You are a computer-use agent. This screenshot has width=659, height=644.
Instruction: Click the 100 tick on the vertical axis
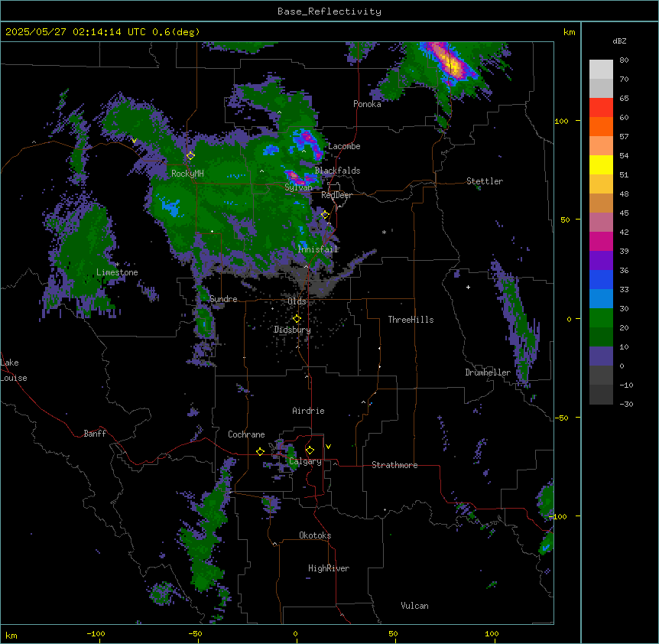pos(561,121)
